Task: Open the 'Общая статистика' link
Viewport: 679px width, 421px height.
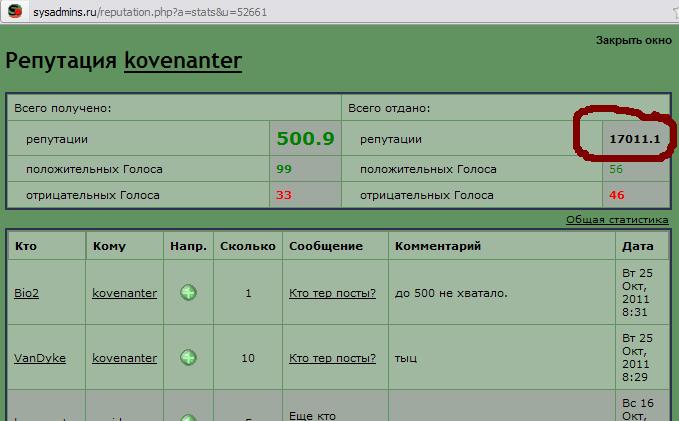Action: 617,220
